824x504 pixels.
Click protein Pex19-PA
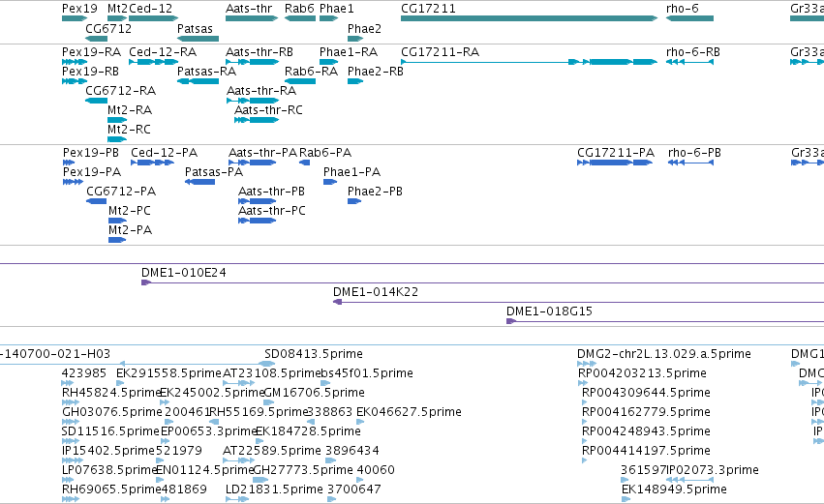pyautogui.click(x=92, y=172)
